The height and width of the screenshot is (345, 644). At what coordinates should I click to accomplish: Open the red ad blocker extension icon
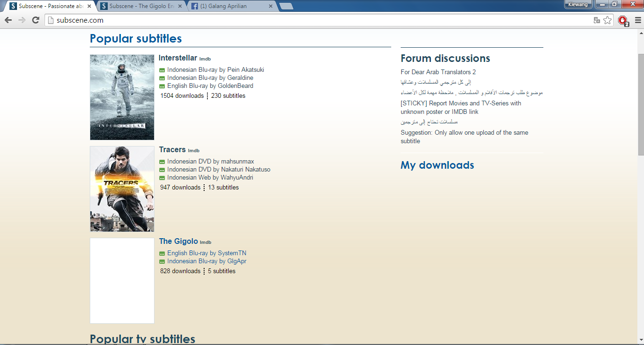click(623, 20)
